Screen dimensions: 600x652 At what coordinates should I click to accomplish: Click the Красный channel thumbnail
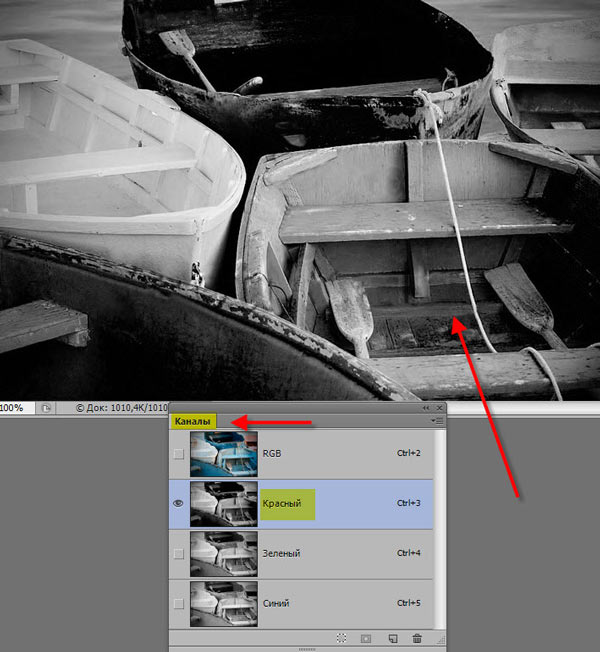pos(224,504)
